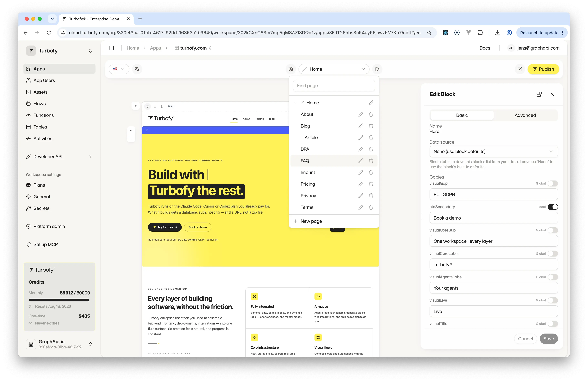
Task: Open the browser tab list chevron
Action: [x=52, y=19]
